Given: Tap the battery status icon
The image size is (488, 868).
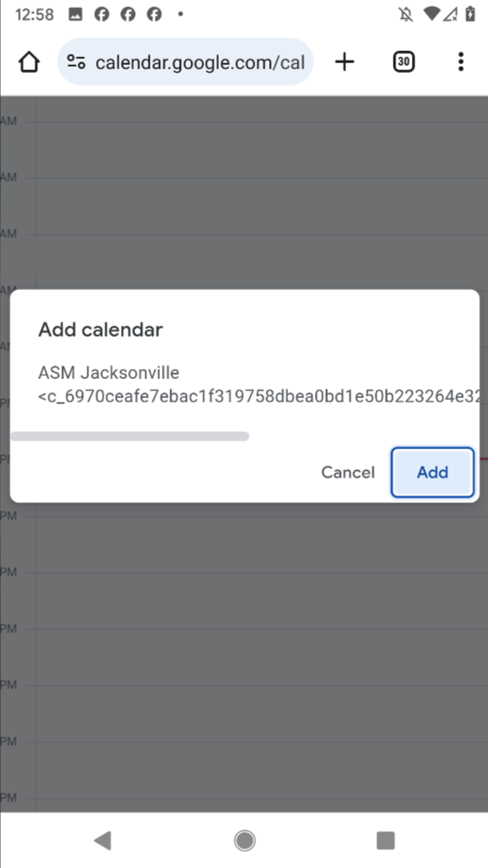Looking at the screenshot, I should click(x=471, y=14).
